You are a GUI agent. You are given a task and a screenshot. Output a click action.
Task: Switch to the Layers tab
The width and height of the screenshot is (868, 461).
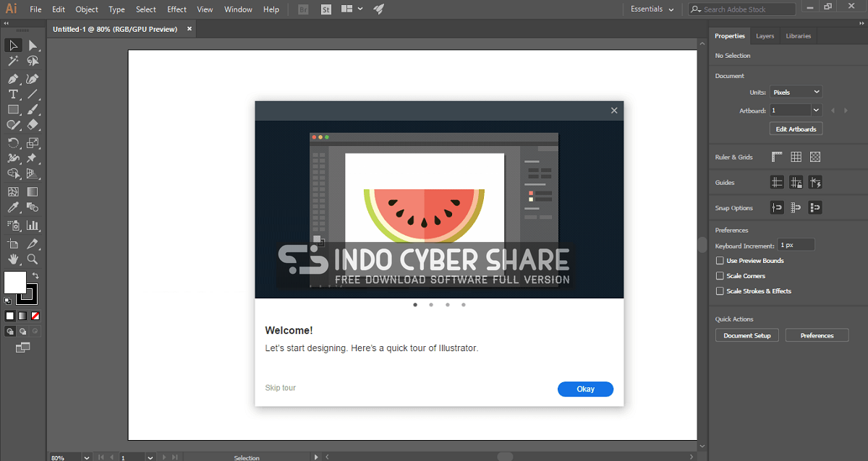click(x=765, y=36)
